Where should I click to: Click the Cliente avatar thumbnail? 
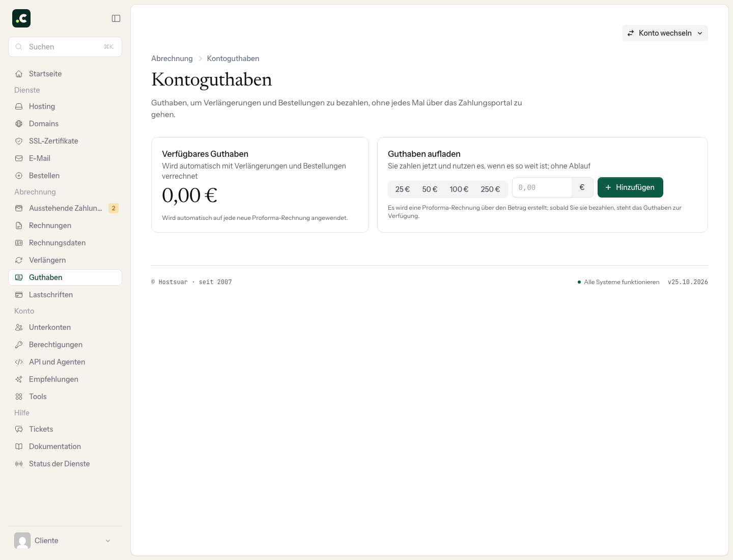(22, 541)
